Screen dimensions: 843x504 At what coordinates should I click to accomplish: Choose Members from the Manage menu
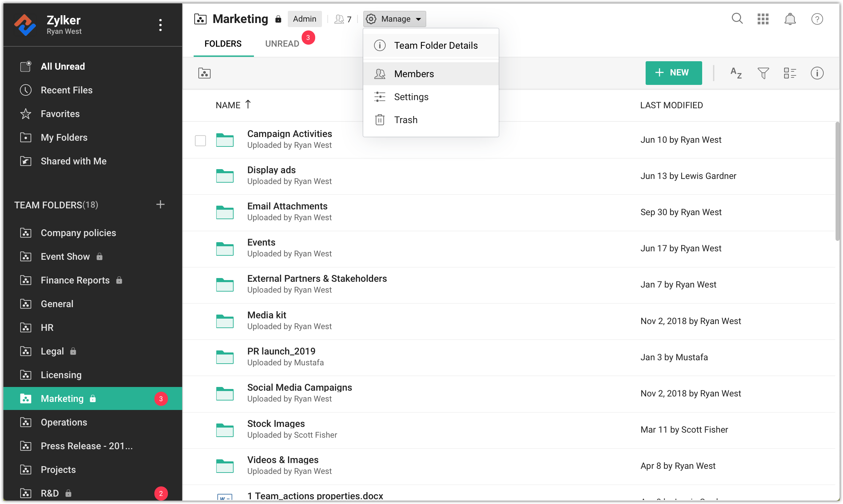point(414,74)
